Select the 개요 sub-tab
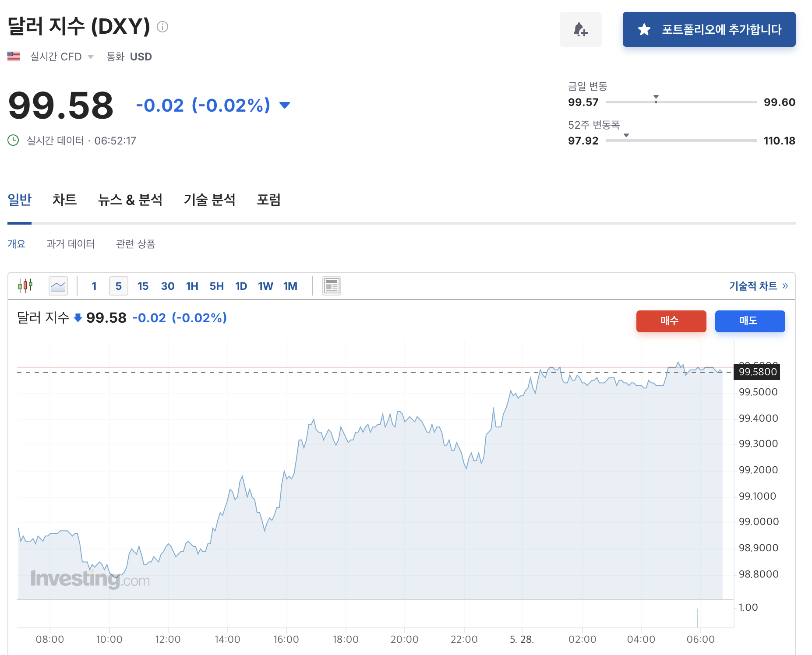This screenshot has height=655, width=812. tap(17, 244)
